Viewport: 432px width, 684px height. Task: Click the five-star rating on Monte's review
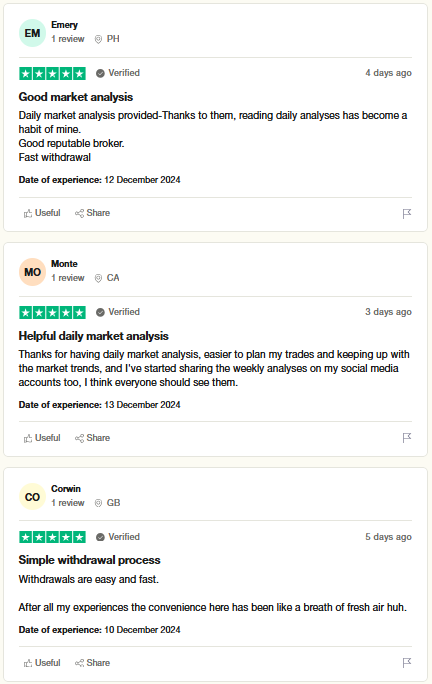(x=52, y=312)
